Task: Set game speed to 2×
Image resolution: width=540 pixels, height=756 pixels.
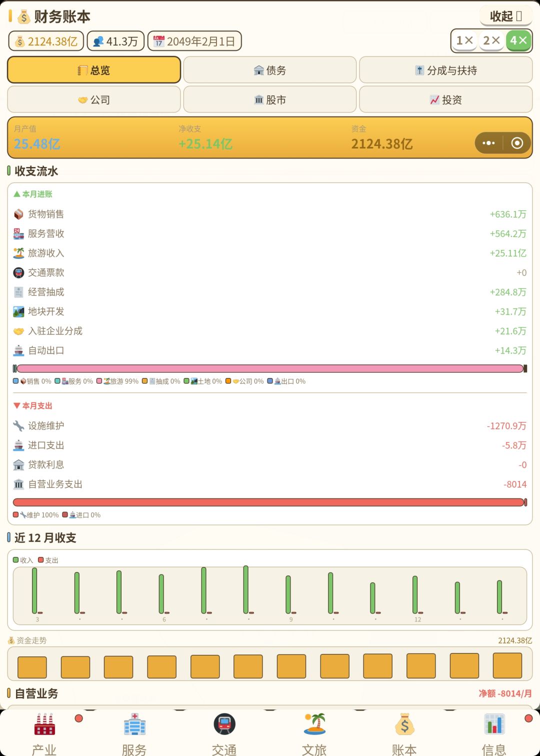Action: pyautogui.click(x=491, y=40)
